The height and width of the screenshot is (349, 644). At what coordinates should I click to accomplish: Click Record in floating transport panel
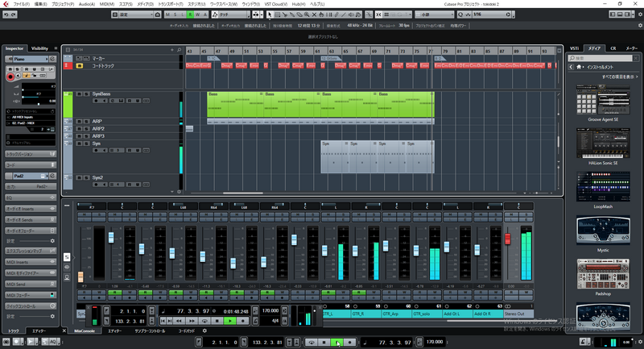click(243, 321)
